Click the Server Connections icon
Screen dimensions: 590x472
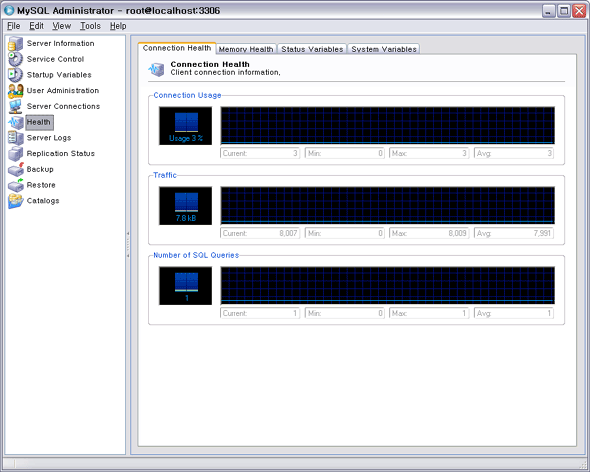click(x=15, y=107)
